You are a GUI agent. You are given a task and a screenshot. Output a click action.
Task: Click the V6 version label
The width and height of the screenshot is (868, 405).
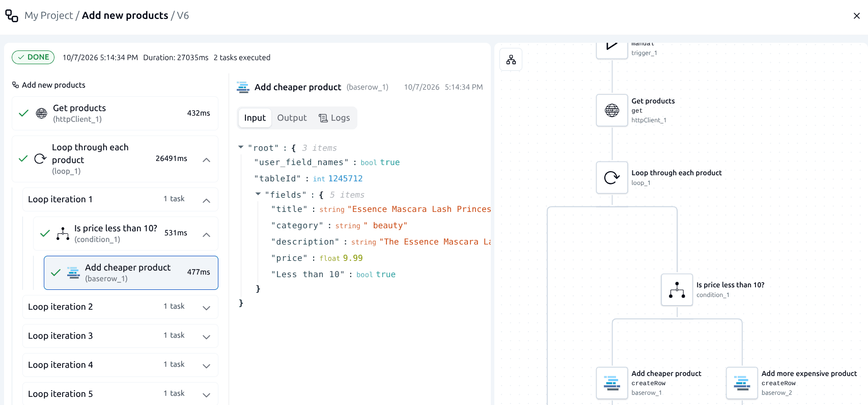183,15
